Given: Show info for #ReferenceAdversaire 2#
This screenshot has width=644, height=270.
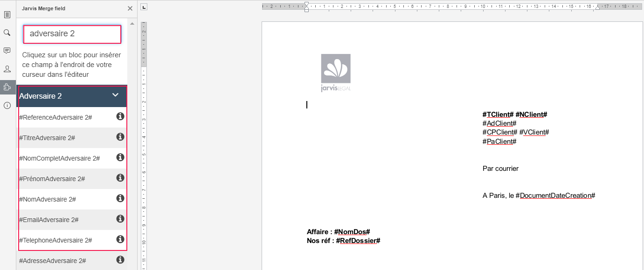Looking at the screenshot, I should click(120, 116).
